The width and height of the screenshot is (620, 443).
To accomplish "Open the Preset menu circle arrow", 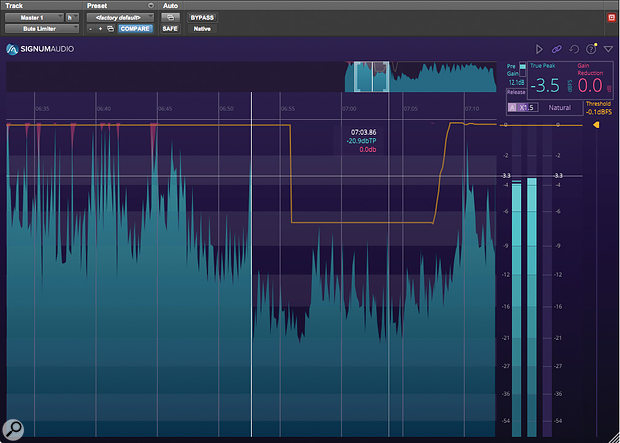I will (x=151, y=6).
